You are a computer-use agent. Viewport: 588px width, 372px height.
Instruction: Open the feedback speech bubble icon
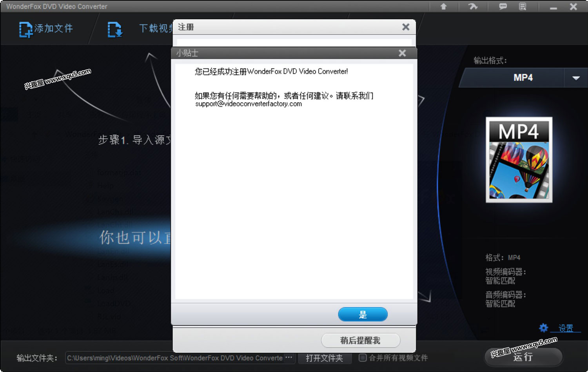[503, 6]
